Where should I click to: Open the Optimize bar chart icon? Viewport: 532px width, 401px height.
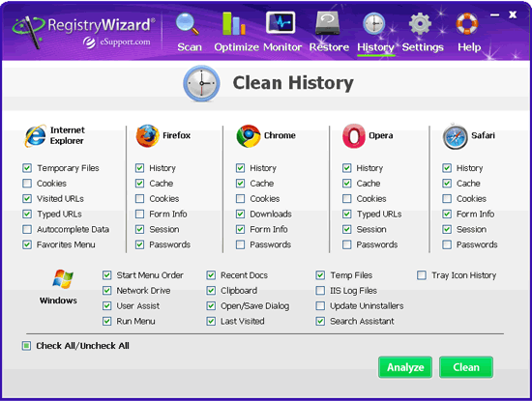coord(234,24)
